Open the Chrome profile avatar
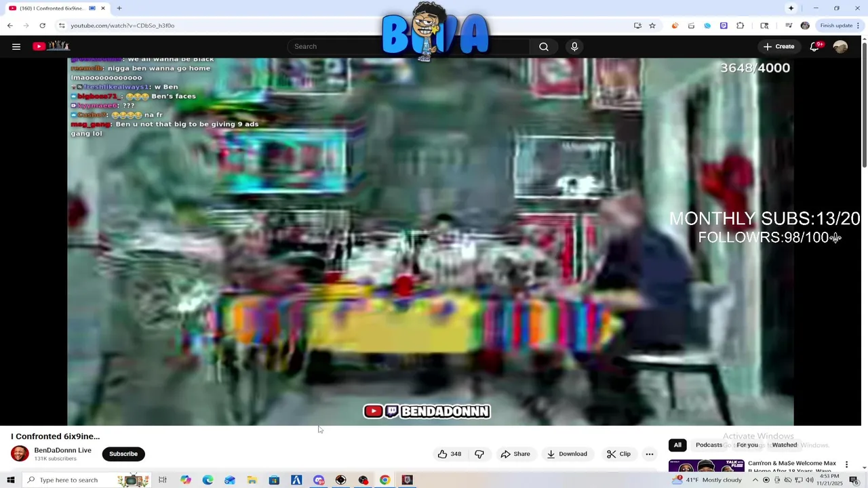Screen dimensions: 868x488 click(805, 26)
